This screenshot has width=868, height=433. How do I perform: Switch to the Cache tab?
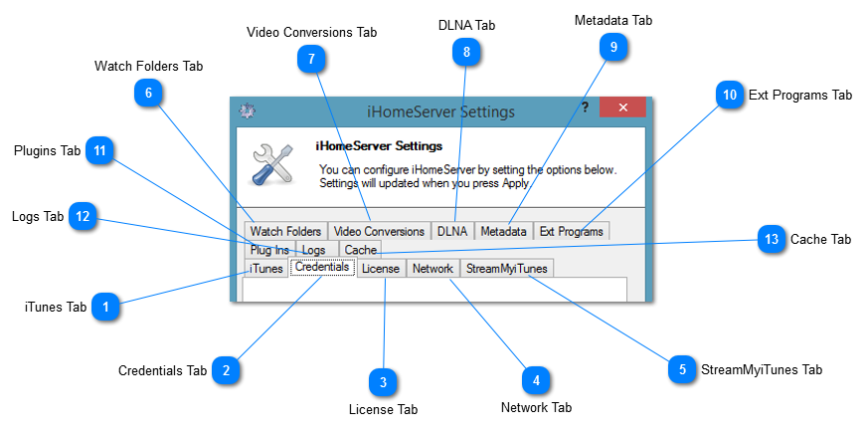360,250
